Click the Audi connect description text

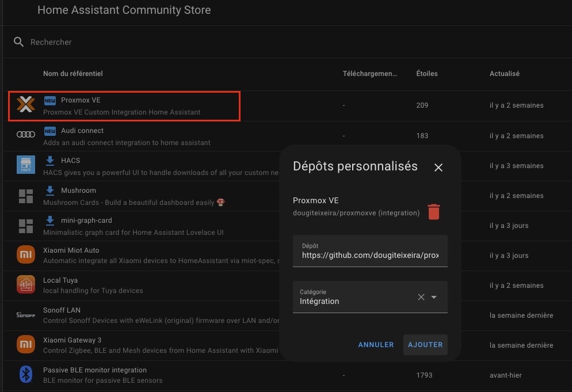click(127, 142)
